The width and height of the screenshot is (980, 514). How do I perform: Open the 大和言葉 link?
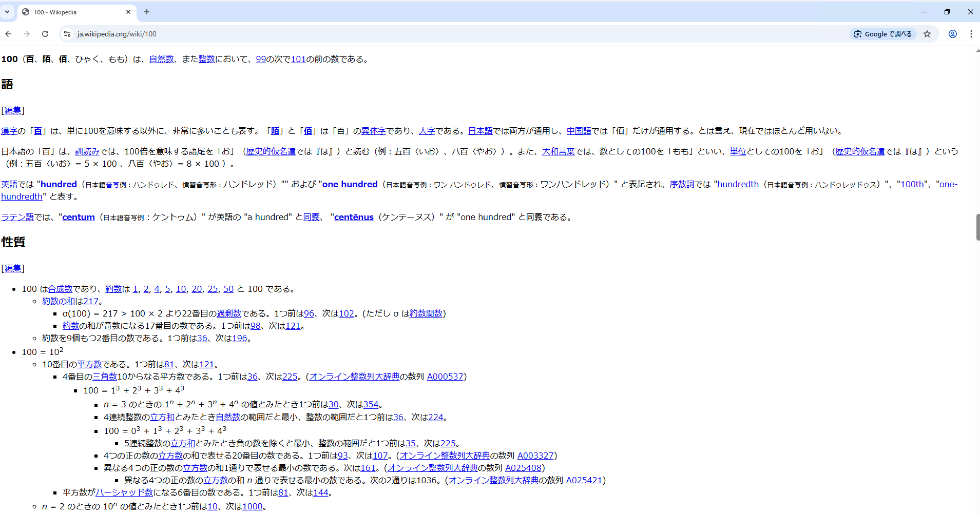[558, 151]
